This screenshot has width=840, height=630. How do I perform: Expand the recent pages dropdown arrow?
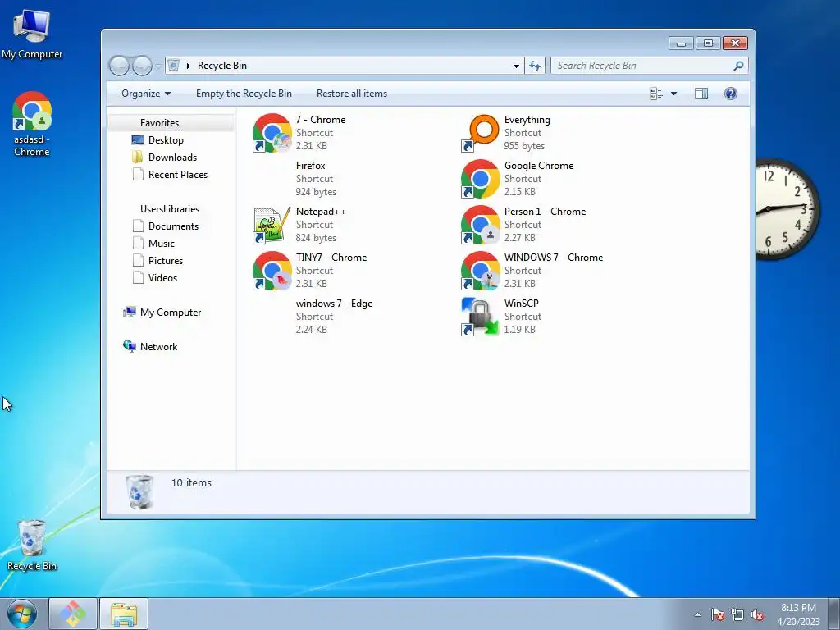[x=158, y=66]
